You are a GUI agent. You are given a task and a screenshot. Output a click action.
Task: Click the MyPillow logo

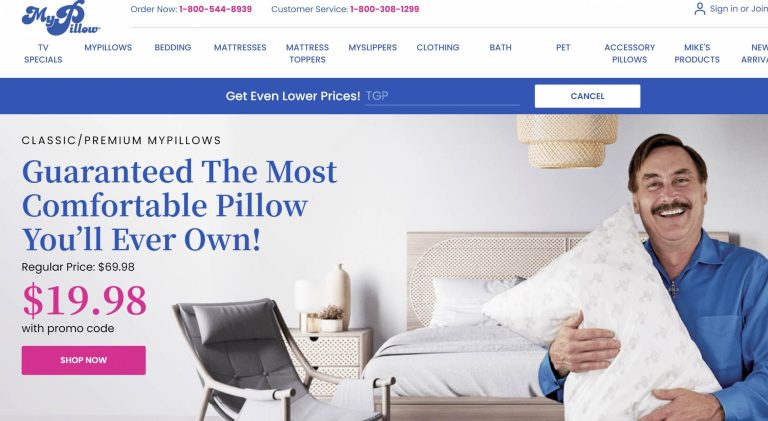(x=61, y=18)
